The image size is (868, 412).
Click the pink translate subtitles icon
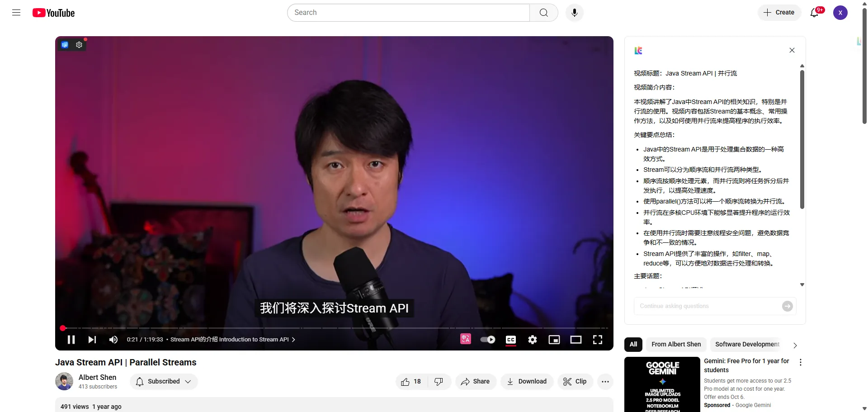coord(466,339)
